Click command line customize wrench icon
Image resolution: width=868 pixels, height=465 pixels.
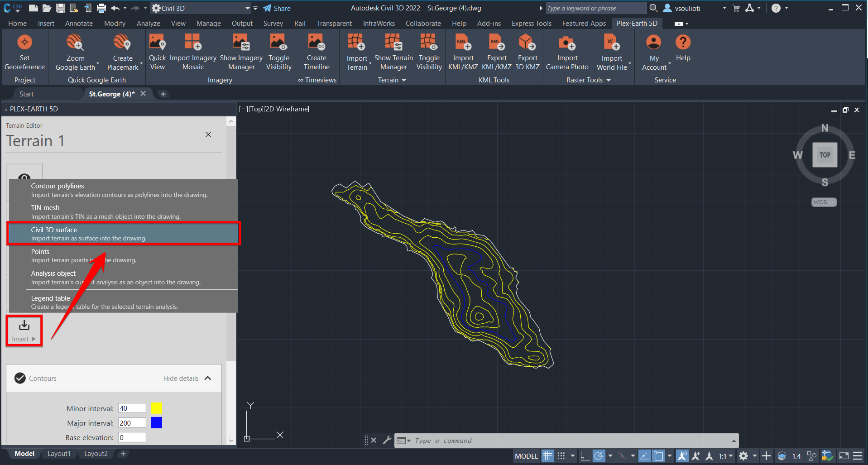pyautogui.click(x=387, y=440)
